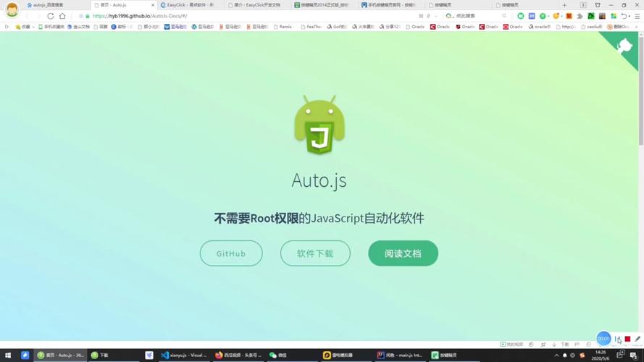Click the undo-close-tab arrow icon in toolbar
This screenshot has height=362, width=644.
[624, 16]
